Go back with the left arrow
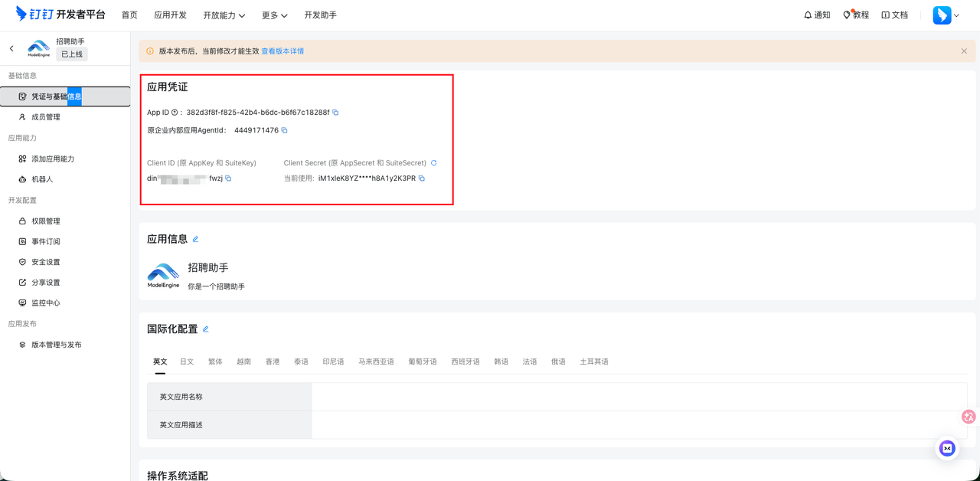 (11, 48)
